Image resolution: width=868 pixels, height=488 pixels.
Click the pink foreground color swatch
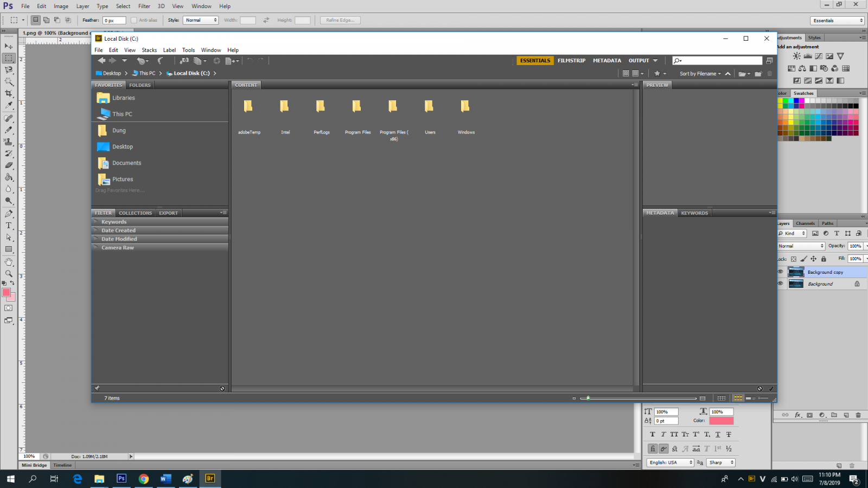click(7, 293)
